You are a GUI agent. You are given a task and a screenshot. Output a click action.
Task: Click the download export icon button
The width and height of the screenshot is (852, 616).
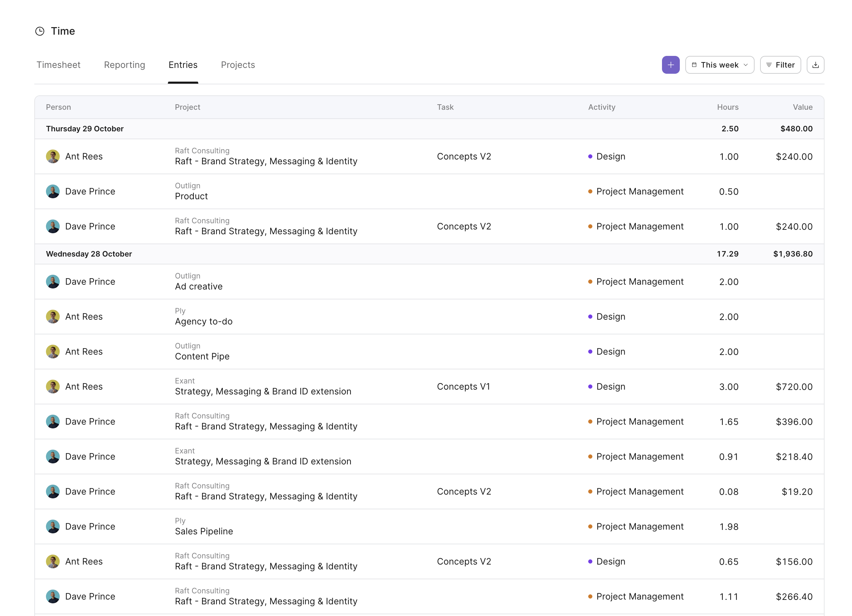click(815, 65)
